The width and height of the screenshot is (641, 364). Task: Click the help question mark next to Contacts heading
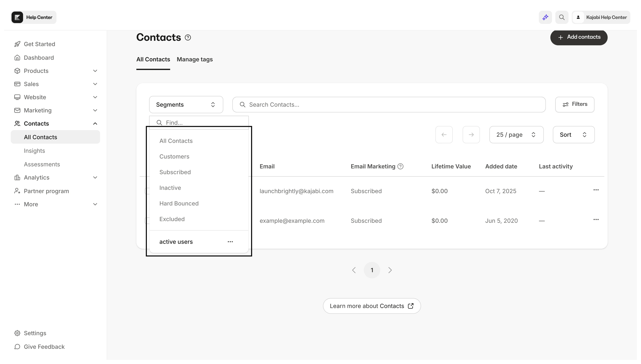188,37
